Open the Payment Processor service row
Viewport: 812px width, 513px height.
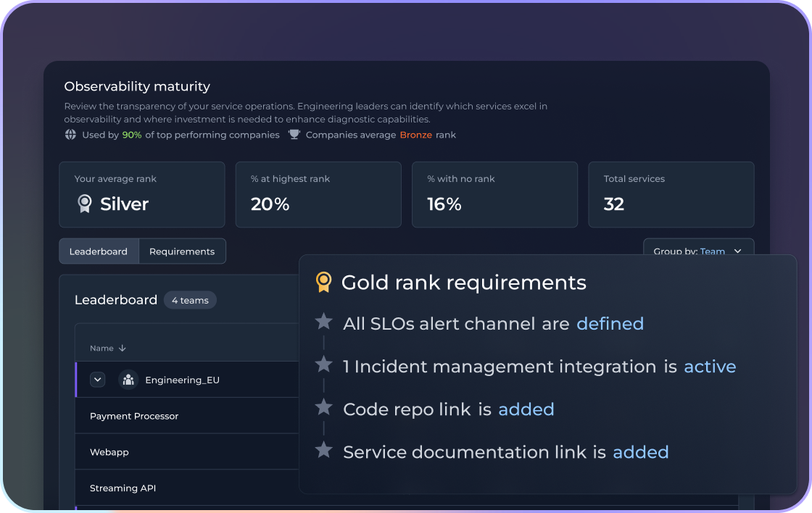(134, 416)
